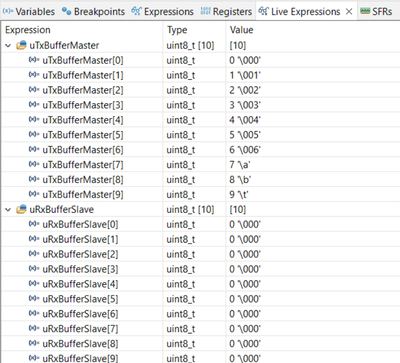Click the uRxBufferSlave array icon
Image resolution: width=400 pixels, height=363 pixels.
(21, 209)
